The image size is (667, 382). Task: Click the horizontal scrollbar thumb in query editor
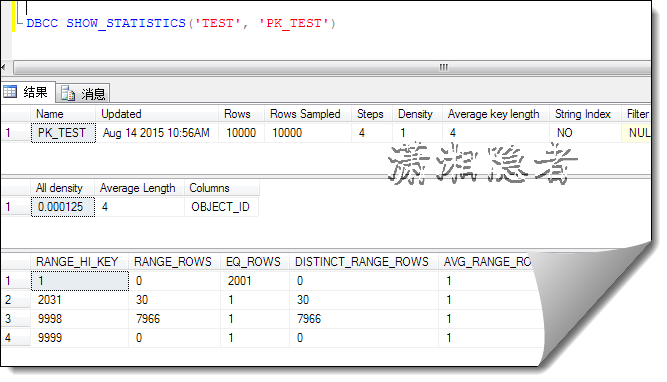(x=332, y=67)
